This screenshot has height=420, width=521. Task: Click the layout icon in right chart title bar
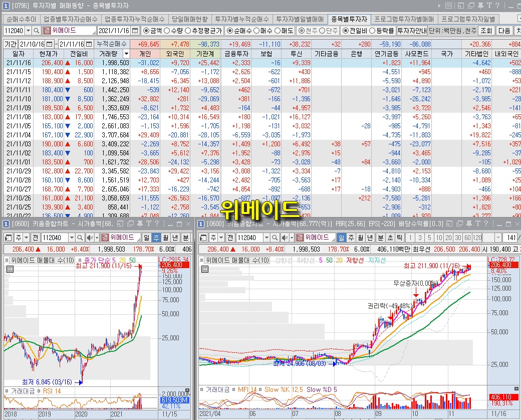(449, 224)
